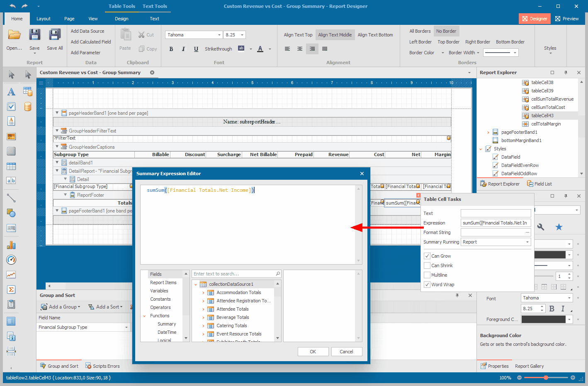Click OK in Summary Expression Editor

[313, 352]
